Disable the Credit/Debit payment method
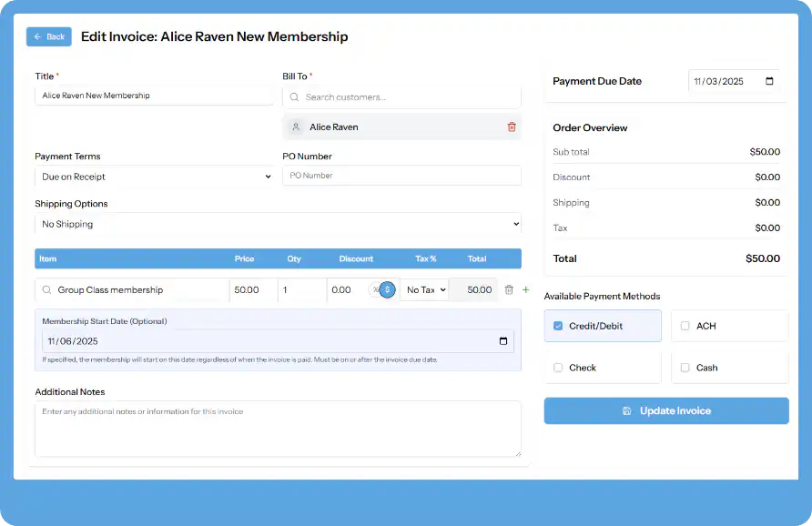 [559, 325]
